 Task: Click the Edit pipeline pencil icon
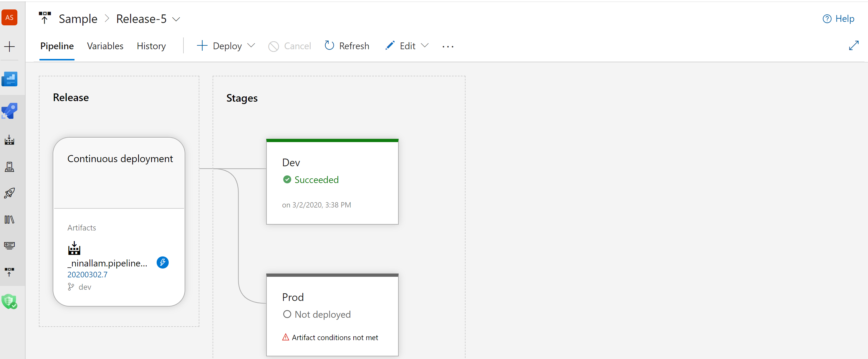(x=389, y=46)
